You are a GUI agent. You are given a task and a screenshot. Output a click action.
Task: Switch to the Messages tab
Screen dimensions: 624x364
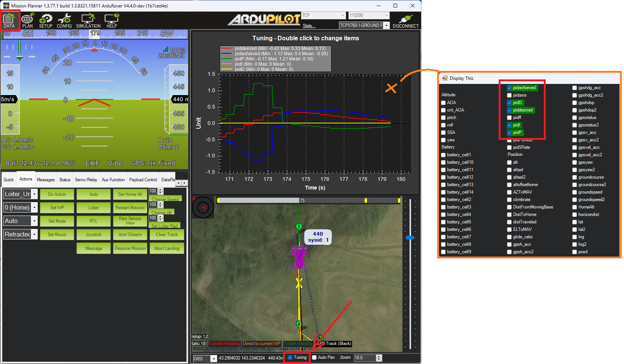[46, 180]
